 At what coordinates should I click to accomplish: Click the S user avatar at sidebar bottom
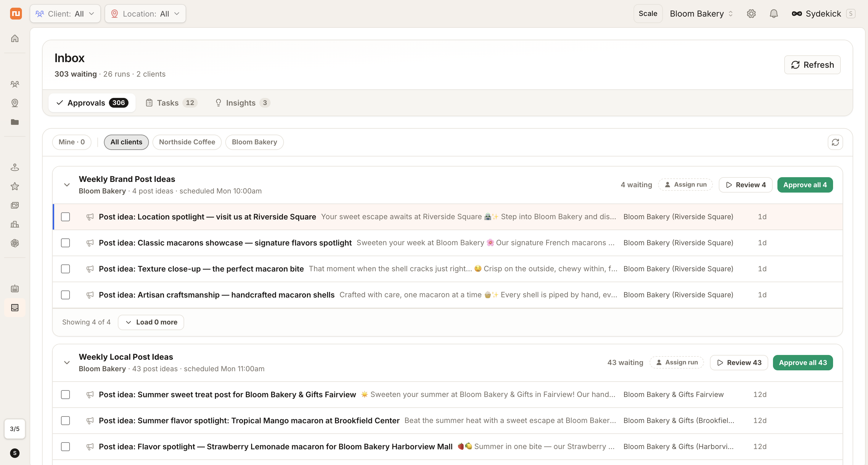[15, 453]
